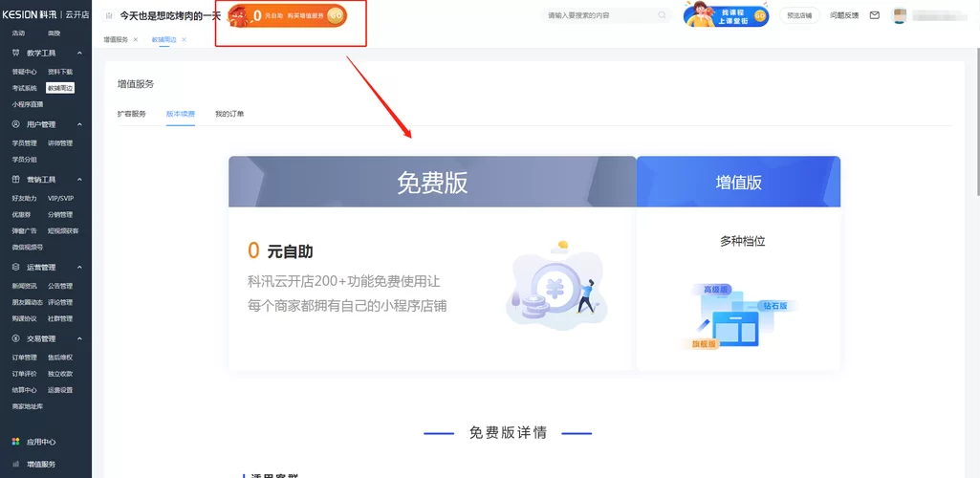Collapse the 营销工具 section arrow

79,180
